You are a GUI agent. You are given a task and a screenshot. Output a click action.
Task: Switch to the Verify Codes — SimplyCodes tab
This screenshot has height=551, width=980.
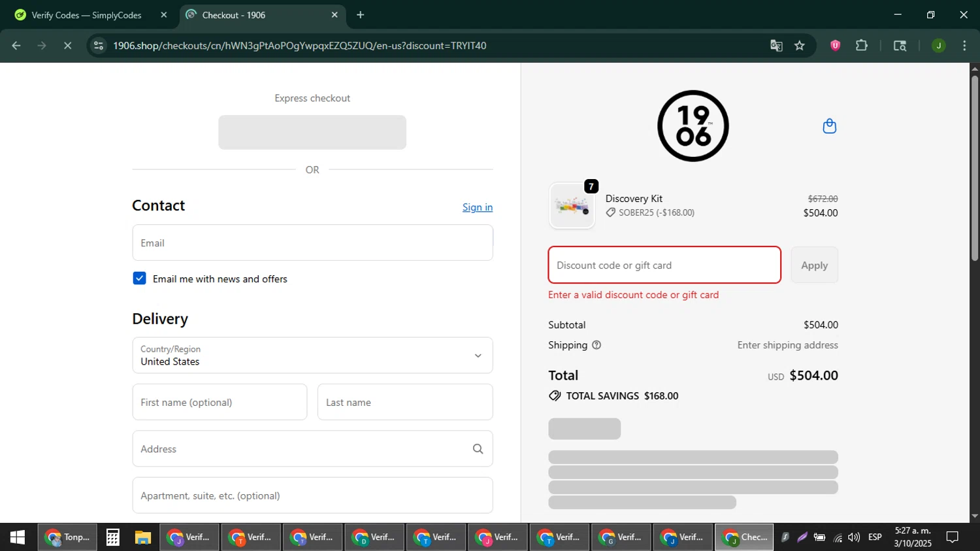[x=86, y=15]
